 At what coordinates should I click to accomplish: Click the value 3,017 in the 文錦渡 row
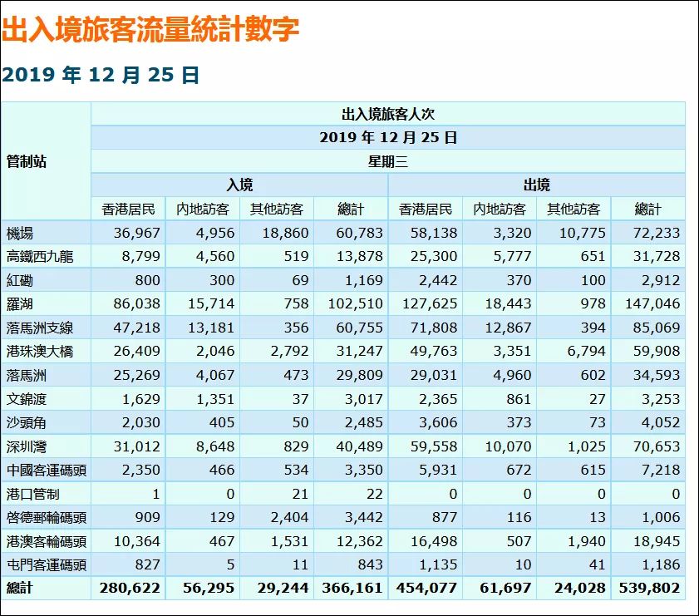pos(364,399)
